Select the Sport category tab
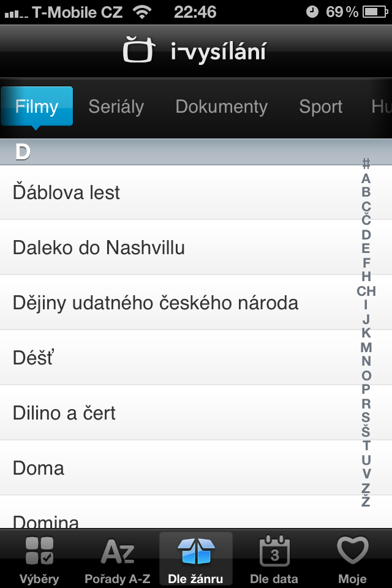This screenshot has width=392, height=588. (x=320, y=107)
